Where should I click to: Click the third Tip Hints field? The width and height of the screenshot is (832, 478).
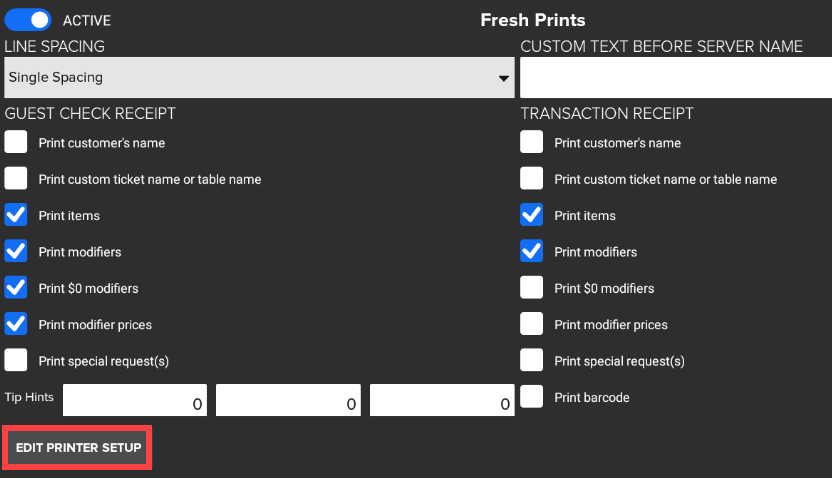tap(442, 400)
